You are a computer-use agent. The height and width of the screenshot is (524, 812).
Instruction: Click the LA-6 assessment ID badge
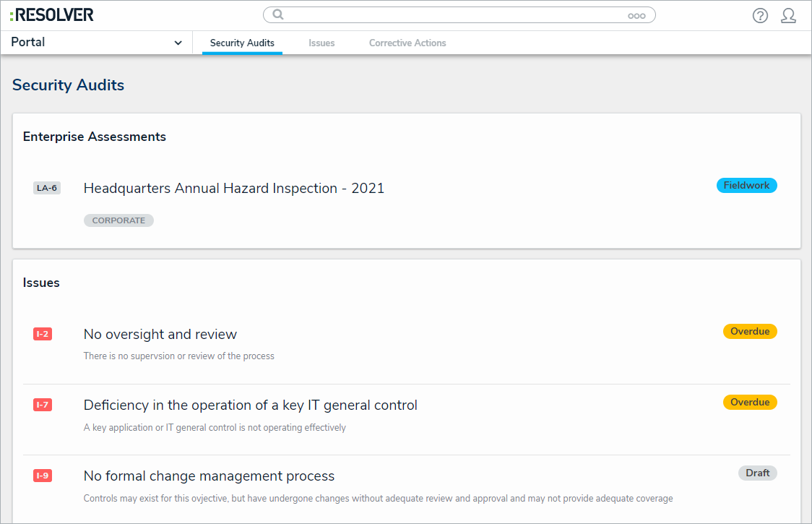click(x=47, y=189)
